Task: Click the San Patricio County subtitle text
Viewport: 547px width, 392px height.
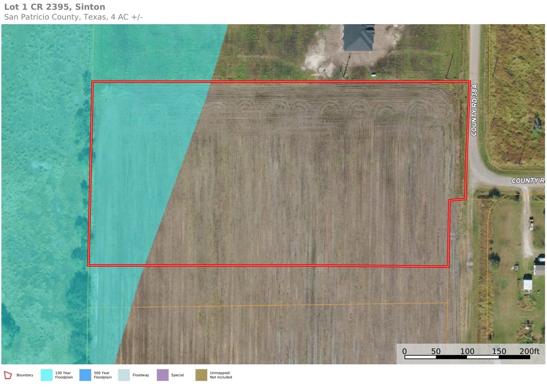Action: 73,17
